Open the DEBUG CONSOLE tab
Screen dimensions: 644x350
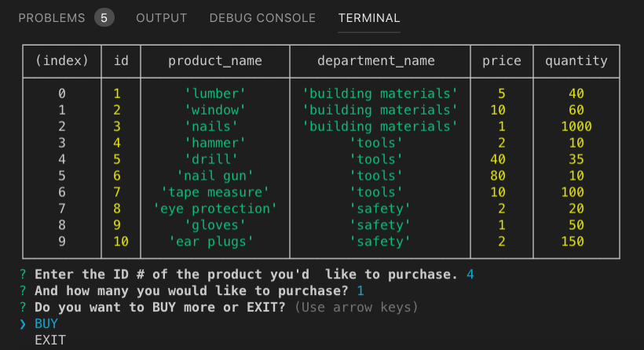coord(262,17)
